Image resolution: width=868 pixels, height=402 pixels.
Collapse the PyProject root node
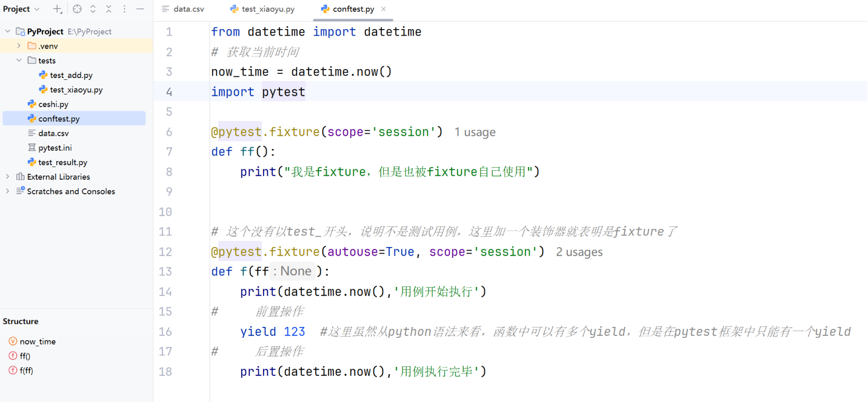tap(8, 31)
